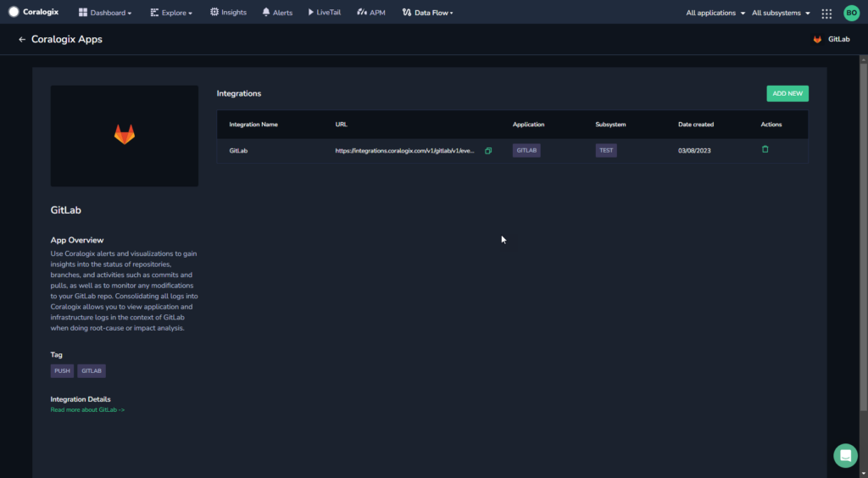Open the Explore dropdown menu
Viewport: 868px width, 478px height.
pos(171,12)
